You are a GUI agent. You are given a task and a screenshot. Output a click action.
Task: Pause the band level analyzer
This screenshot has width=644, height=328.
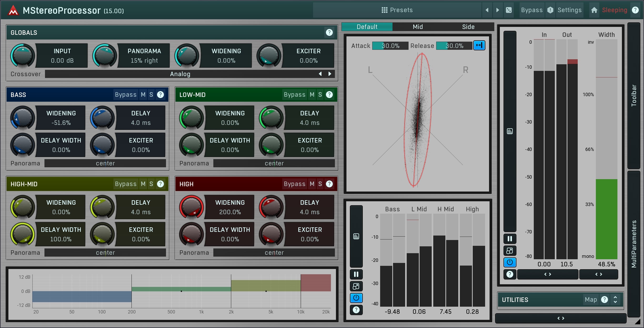[356, 274]
